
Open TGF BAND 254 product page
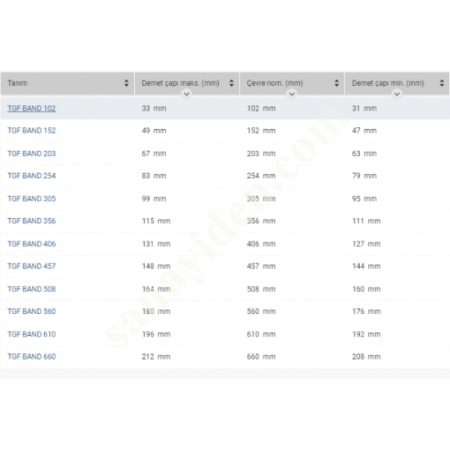(x=32, y=176)
